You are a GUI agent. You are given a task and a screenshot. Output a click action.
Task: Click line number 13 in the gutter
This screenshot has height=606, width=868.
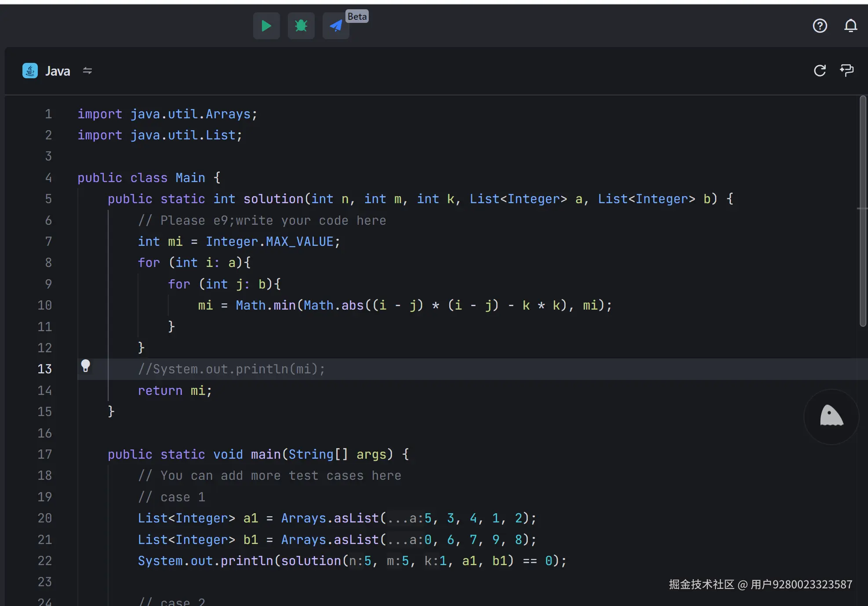[44, 369]
